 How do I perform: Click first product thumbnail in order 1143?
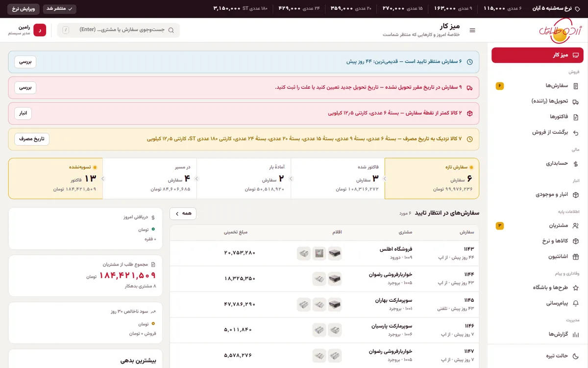pos(335,253)
